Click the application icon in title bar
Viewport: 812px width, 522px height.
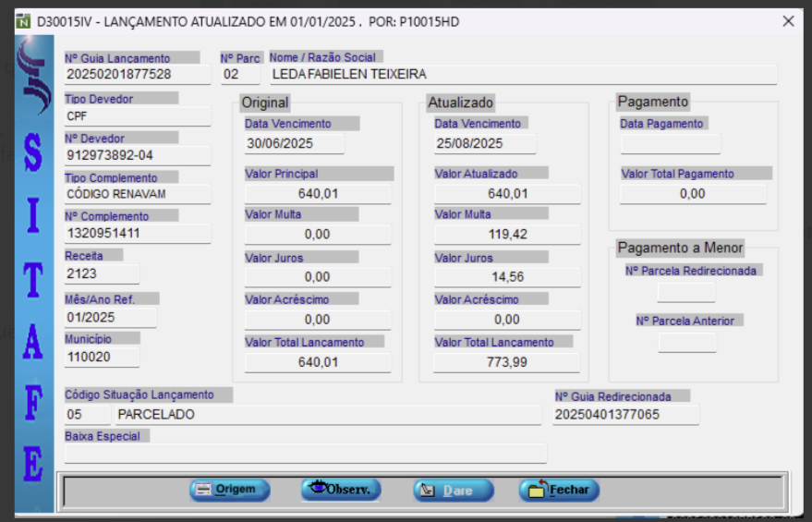24,21
